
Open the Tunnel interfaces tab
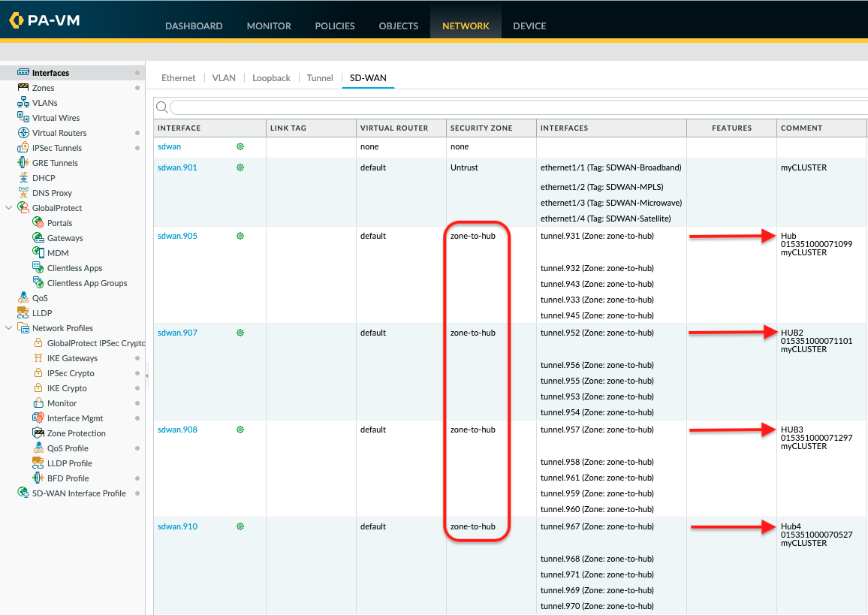coord(320,78)
